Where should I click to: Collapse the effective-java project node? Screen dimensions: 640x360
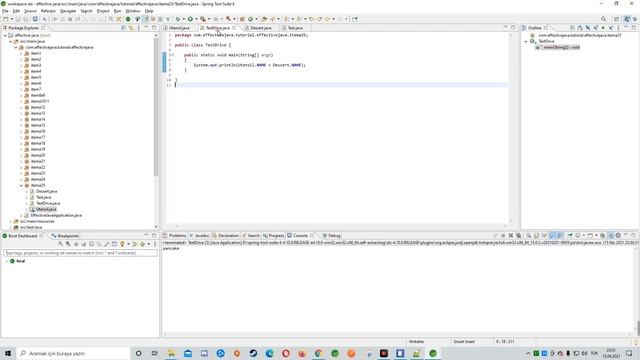[x=5, y=36]
